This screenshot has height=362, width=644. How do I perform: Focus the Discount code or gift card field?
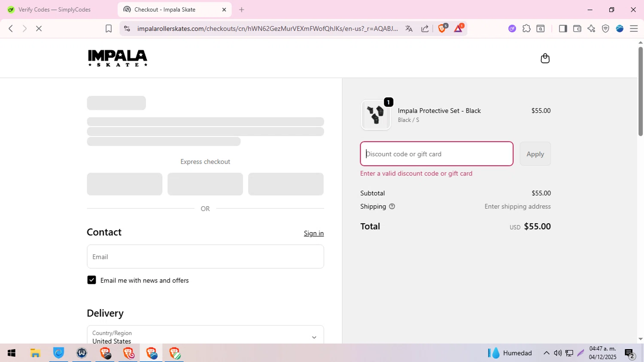pyautogui.click(x=437, y=154)
